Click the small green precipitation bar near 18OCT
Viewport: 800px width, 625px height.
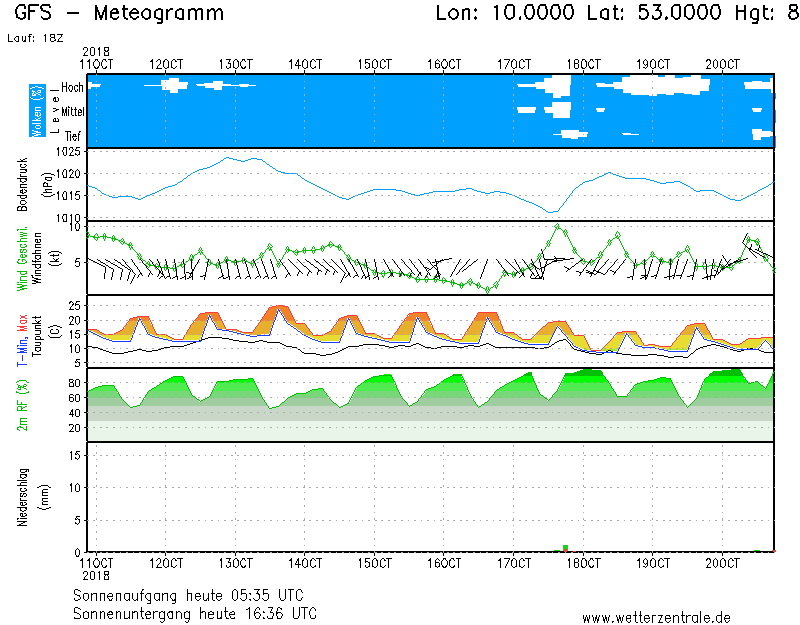[565, 548]
